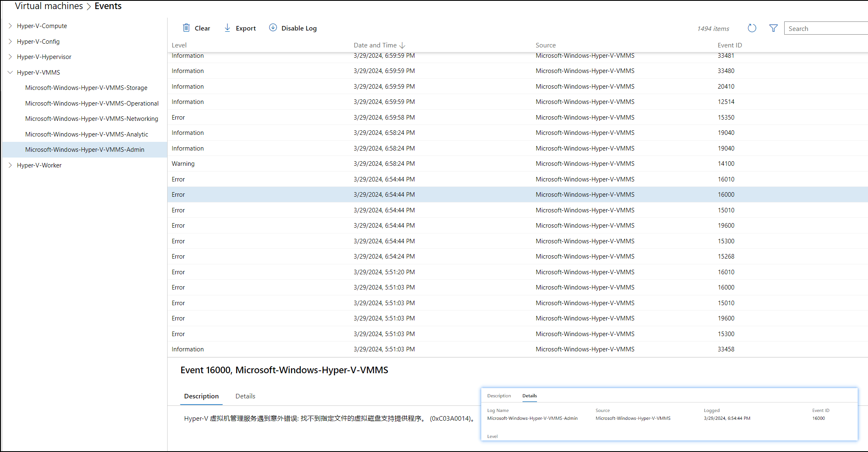This screenshot has width=868, height=452.
Task: Open Description tab in the popup panel
Action: 499,395
